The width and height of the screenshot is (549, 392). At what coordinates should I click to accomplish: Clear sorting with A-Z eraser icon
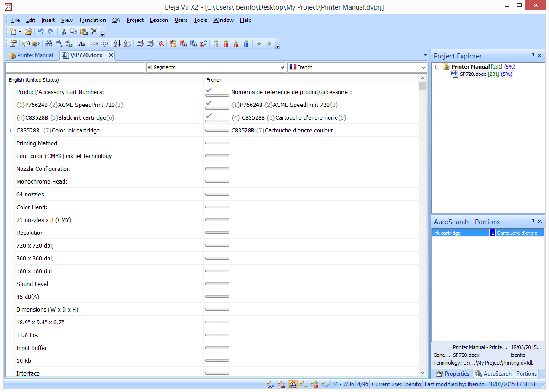point(127,43)
